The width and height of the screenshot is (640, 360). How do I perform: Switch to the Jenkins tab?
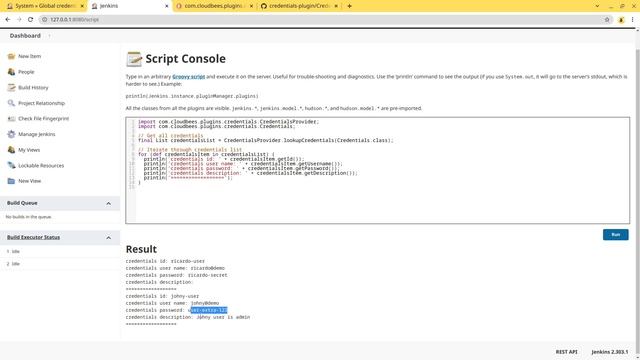[x=131, y=6]
